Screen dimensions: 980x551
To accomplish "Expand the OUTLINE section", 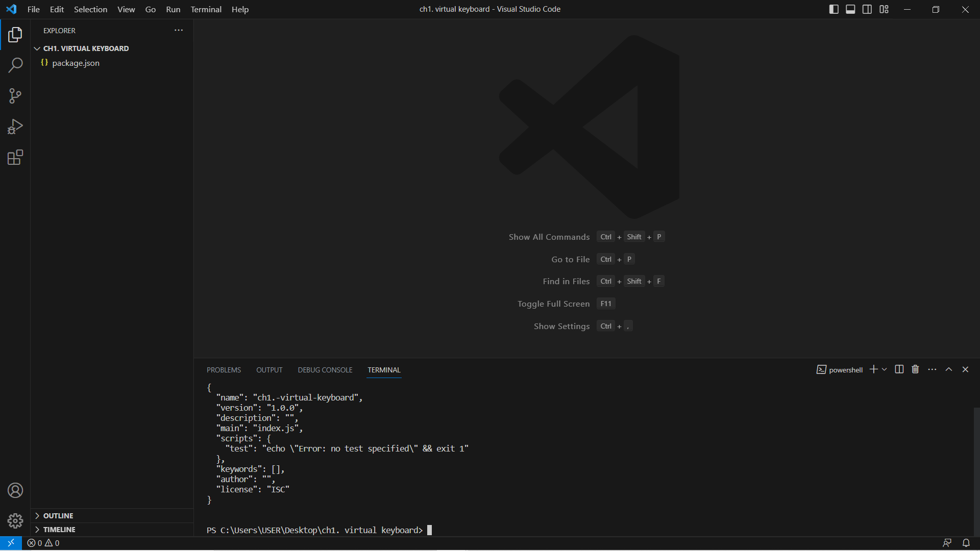I will coord(58,515).
